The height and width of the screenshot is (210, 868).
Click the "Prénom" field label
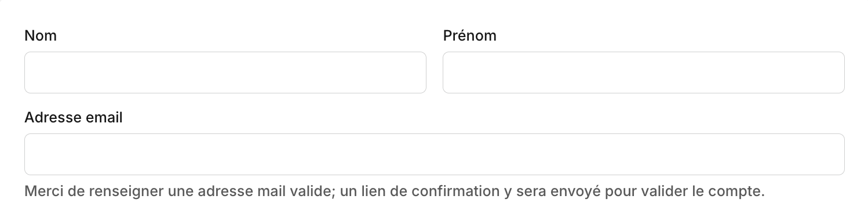point(470,36)
